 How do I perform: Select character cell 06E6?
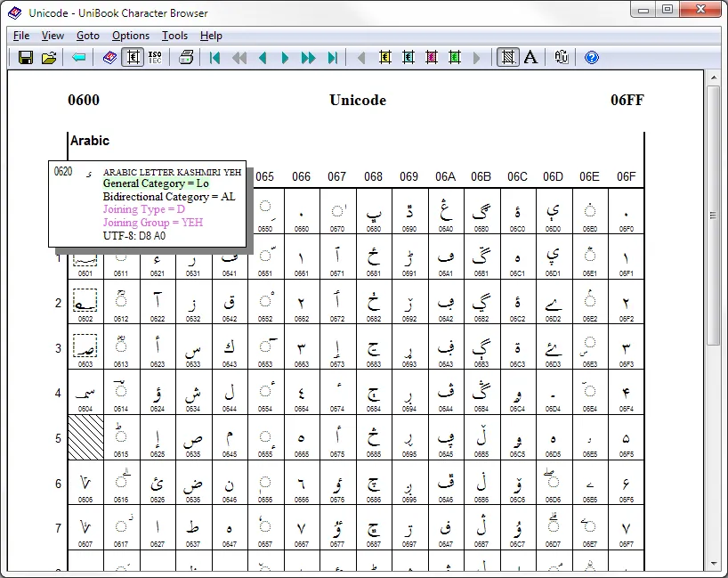[590, 484]
